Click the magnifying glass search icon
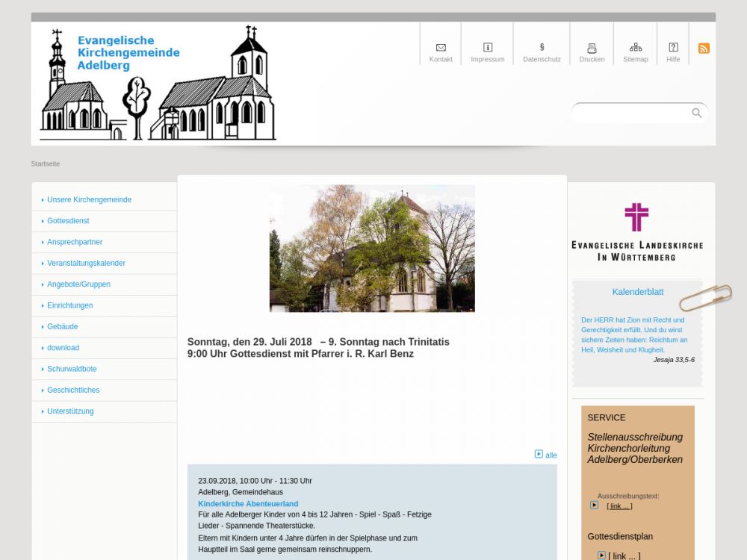The image size is (747, 560). tap(696, 113)
